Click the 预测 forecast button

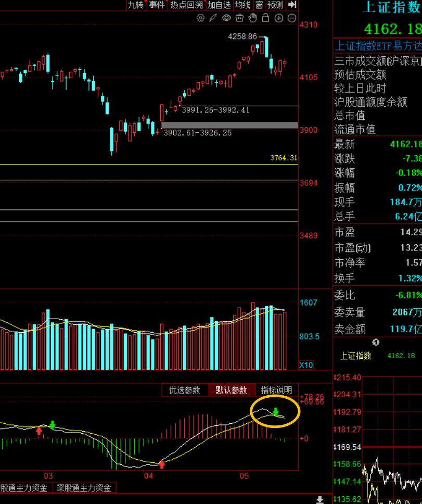pos(275,5)
